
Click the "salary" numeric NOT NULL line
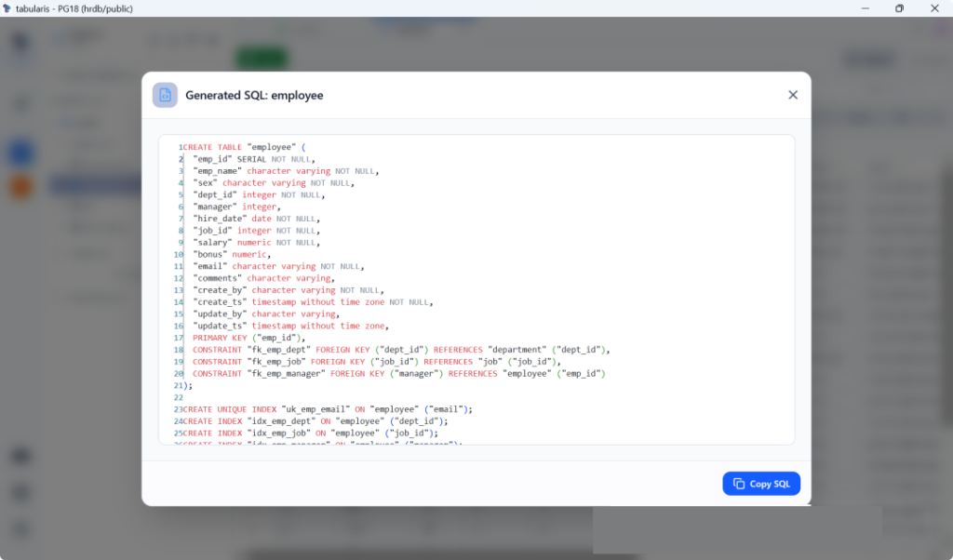(256, 243)
